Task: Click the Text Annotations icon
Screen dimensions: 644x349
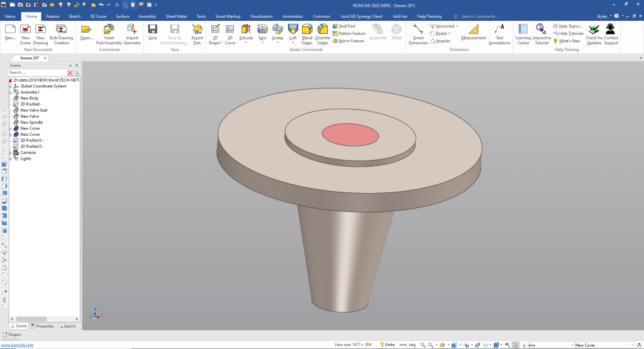Action: (x=499, y=29)
